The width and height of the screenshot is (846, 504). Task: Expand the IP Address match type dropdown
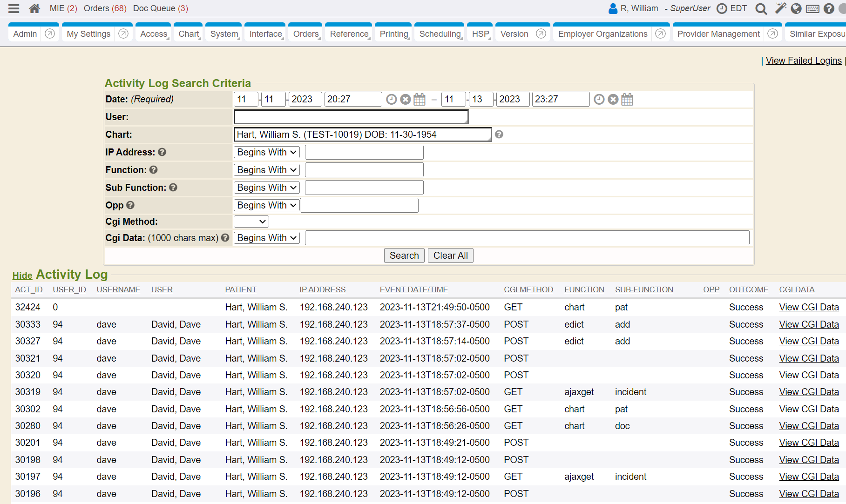click(x=266, y=152)
